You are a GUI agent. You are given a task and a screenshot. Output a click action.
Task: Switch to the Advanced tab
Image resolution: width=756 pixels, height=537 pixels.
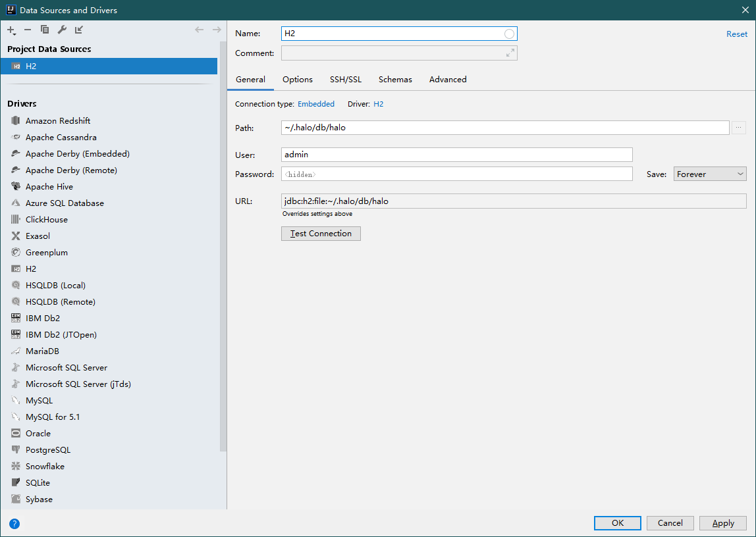point(448,80)
